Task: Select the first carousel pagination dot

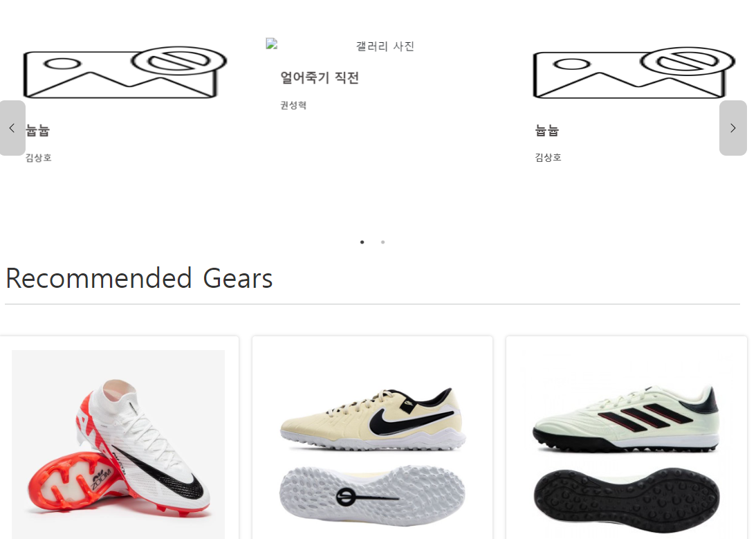Action: pos(362,242)
